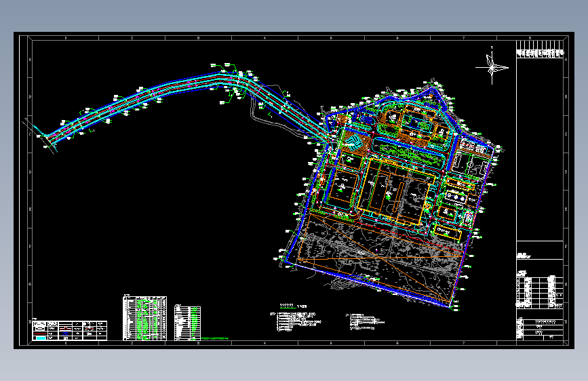Click the north arrow compass symbol
Image resolution: width=588 pixels, height=381 pixels.
[492, 66]
